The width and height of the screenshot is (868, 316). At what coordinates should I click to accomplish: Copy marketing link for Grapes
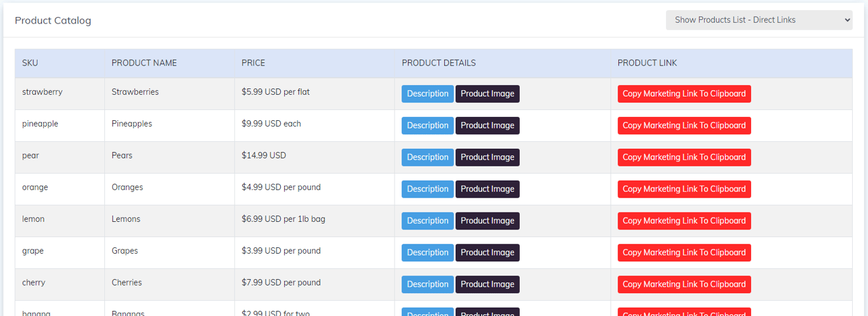tap(684, 253)
